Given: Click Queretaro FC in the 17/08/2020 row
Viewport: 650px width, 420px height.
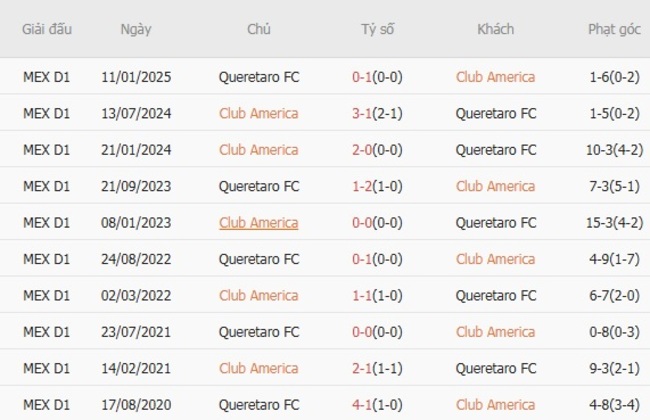Looking at the screenshot, I should [x=258, y=405].
